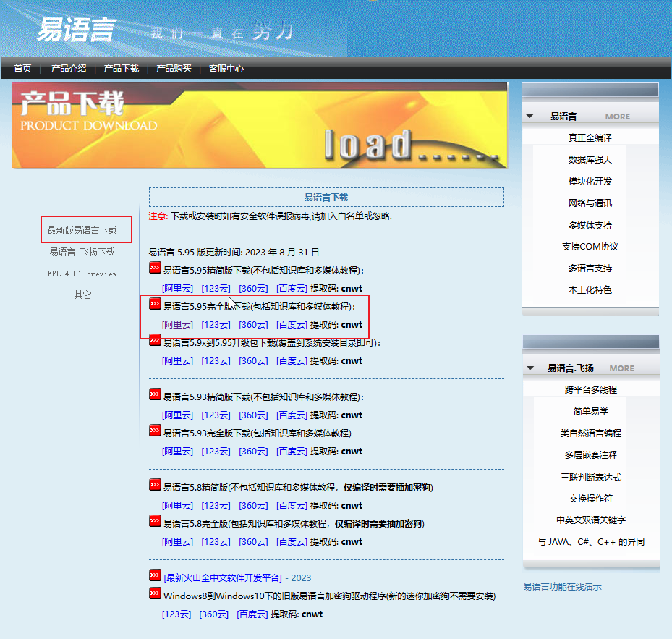Open 最新版易语言下载 in the left sidebar

click(x=82, y=230)
